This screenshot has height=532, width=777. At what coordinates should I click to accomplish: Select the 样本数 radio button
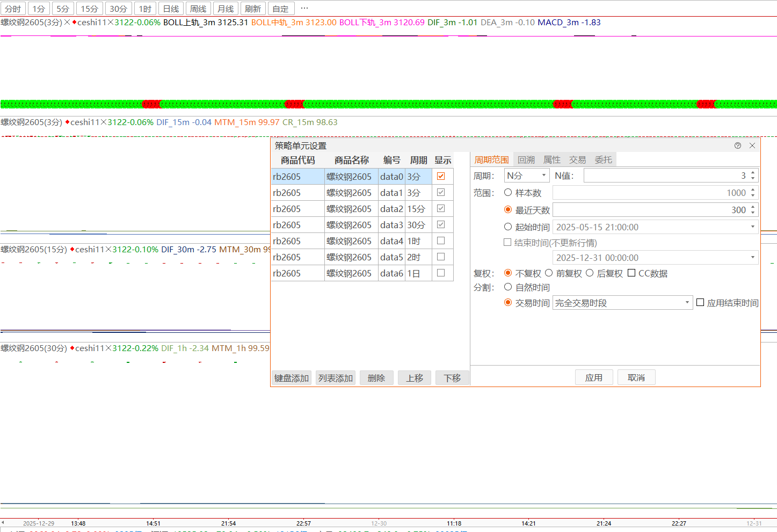point(508,193)
